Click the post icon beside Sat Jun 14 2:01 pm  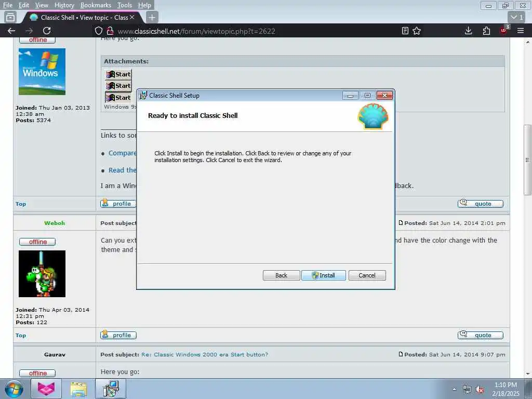[x=401, y=222]
